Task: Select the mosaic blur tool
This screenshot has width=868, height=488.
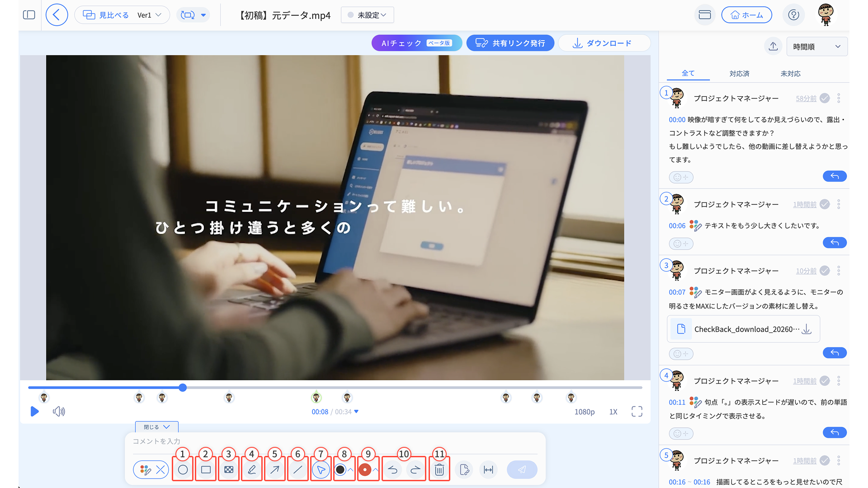Action: point(229,470)
